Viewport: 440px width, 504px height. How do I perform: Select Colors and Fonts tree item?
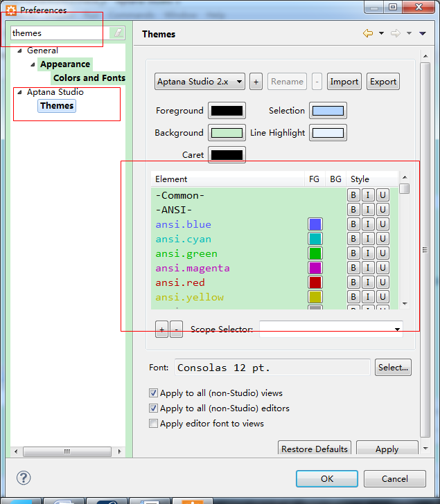pos(89,78)
